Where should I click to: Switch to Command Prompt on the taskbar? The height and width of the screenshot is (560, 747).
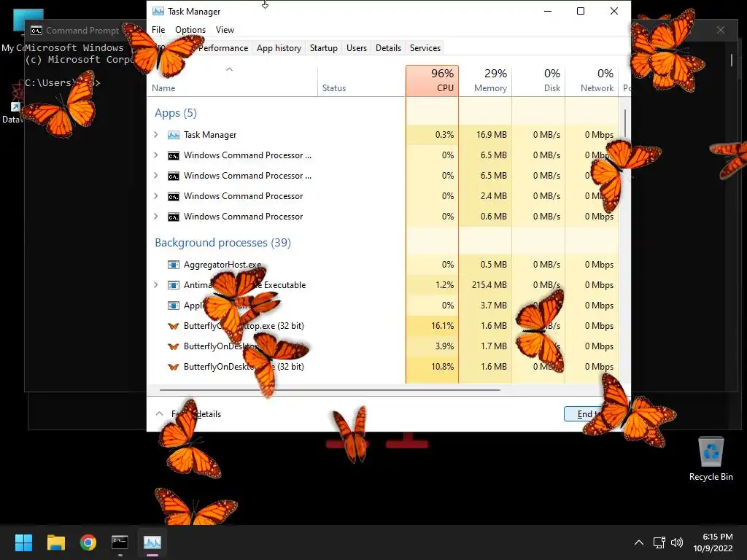(x=120, y=542)
